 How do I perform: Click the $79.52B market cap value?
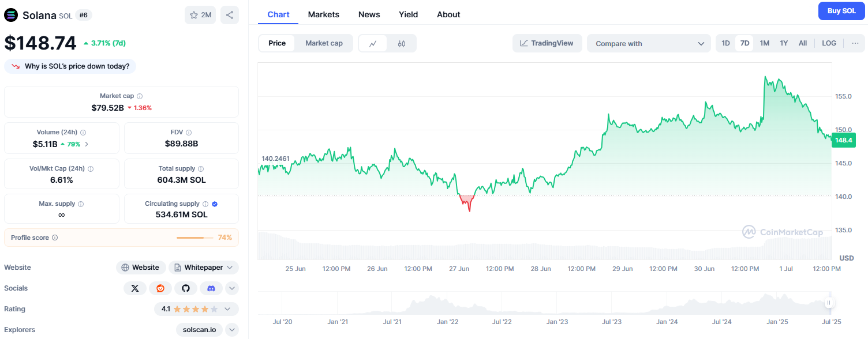point(107,108)
